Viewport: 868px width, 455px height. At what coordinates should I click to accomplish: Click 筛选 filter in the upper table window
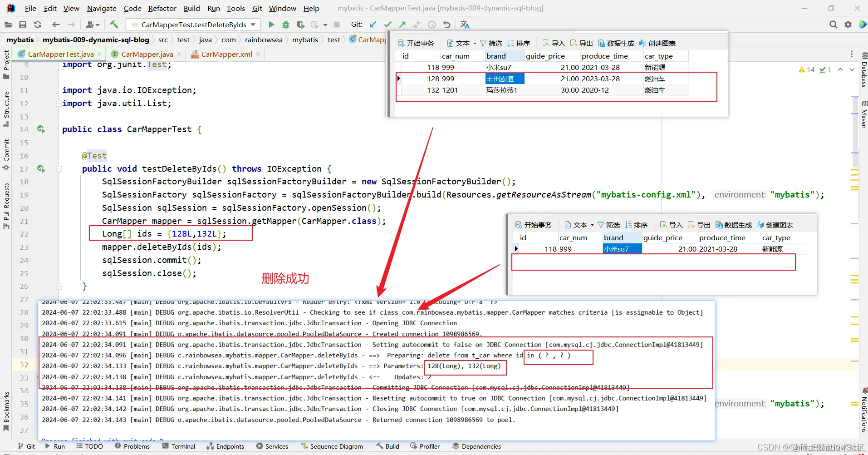tap(491, 43)
